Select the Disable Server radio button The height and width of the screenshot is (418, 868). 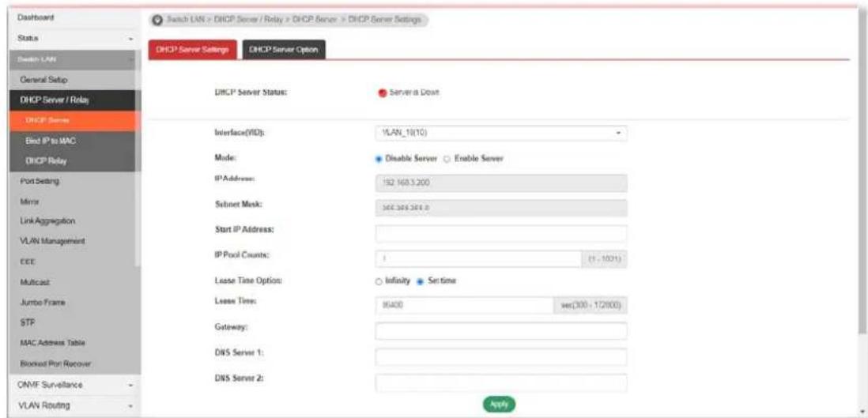379,159
